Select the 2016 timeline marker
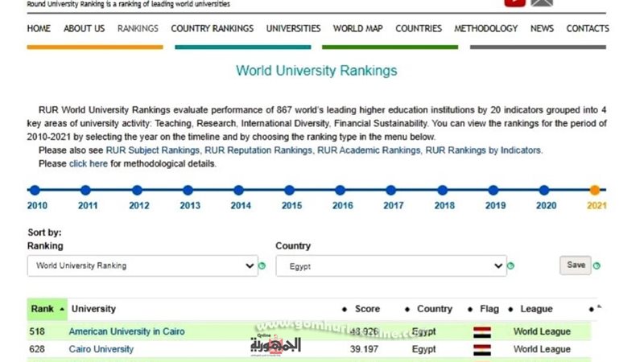Screen dimensions: 644x362 pyautogui.click(x=340, y=190)
